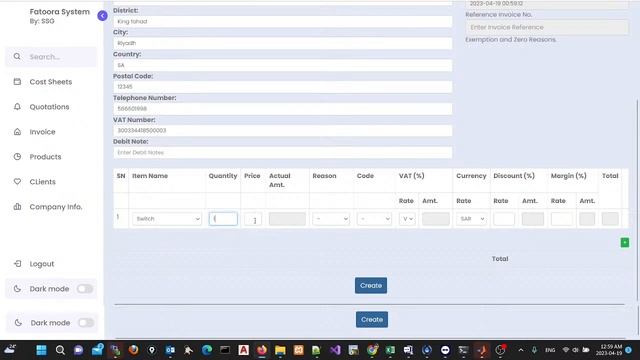Viewport: 640px width, 360px height.
Task: Click the Cost Sheets calendar icon
Action: [17, 82]
